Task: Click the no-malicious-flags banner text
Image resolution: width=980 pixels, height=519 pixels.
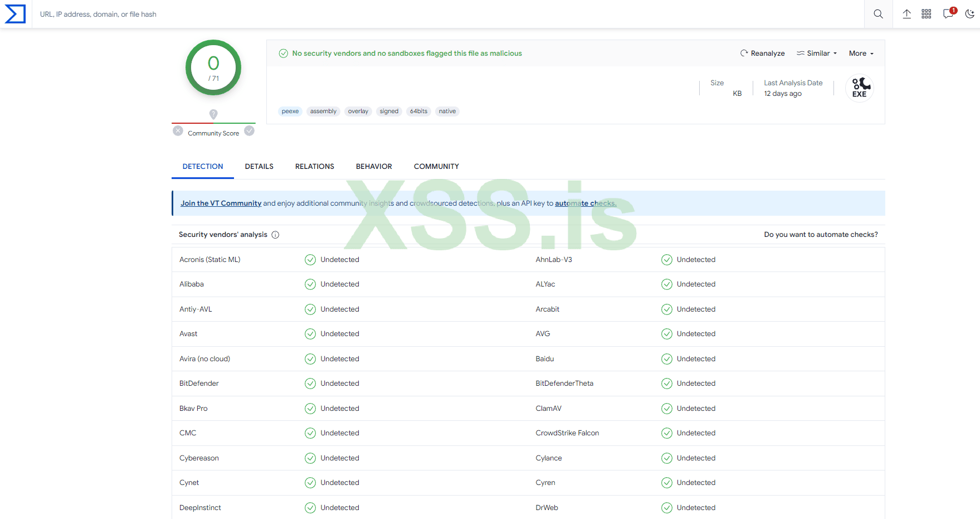Action: pyautogui.click(x=407, y=54)
